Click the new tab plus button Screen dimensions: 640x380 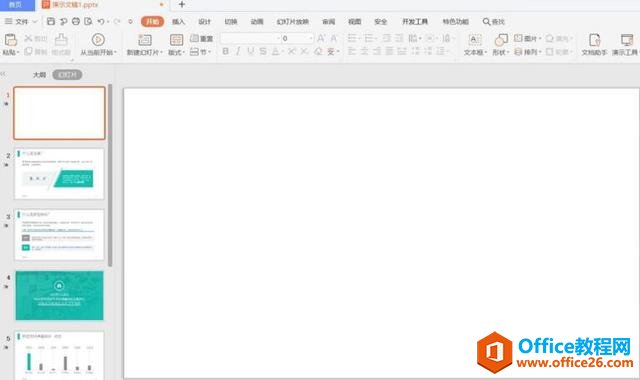pyautogui.click(x=182, y=4)
